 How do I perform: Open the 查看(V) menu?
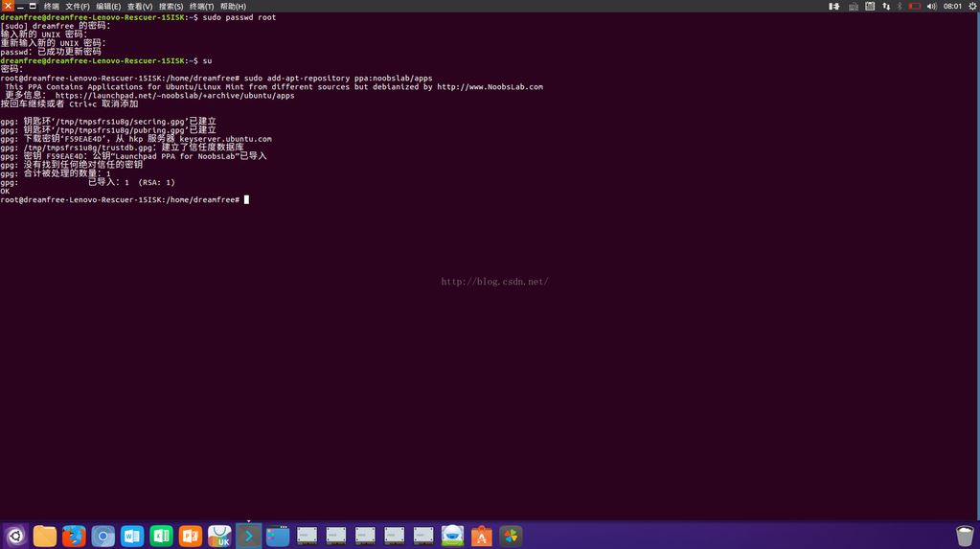140,7
